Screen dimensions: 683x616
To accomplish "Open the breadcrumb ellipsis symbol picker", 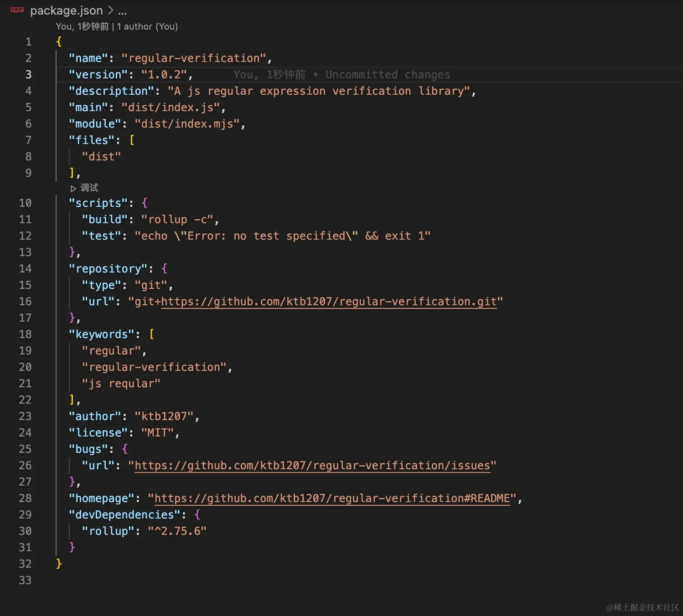I will 122,10.
